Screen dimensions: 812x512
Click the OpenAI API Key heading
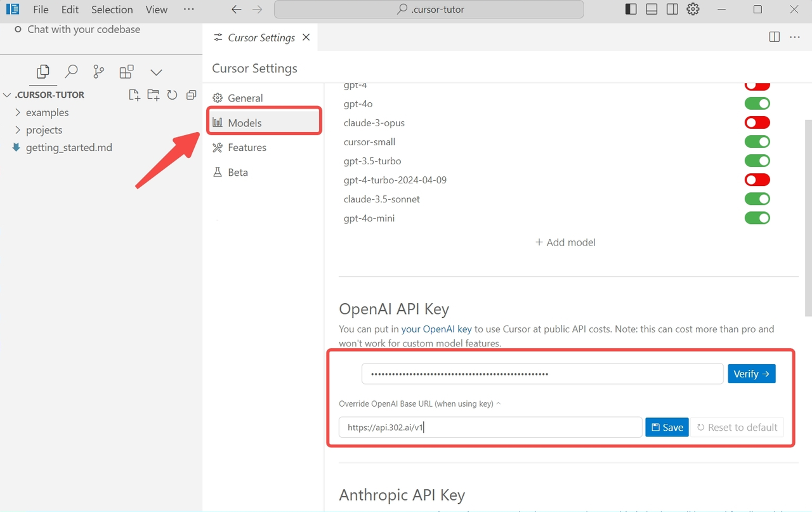(394, 309)
